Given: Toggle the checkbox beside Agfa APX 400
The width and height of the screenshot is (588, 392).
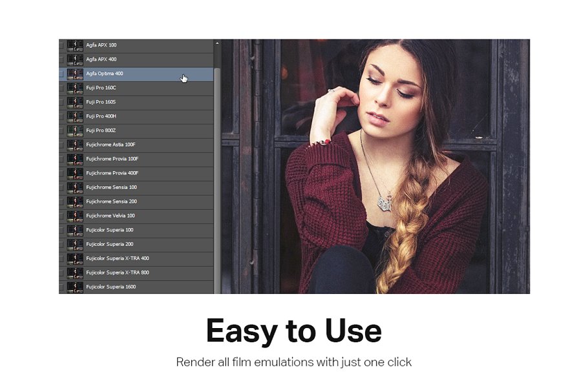Looking at the screenshot, I should [62, 59].
